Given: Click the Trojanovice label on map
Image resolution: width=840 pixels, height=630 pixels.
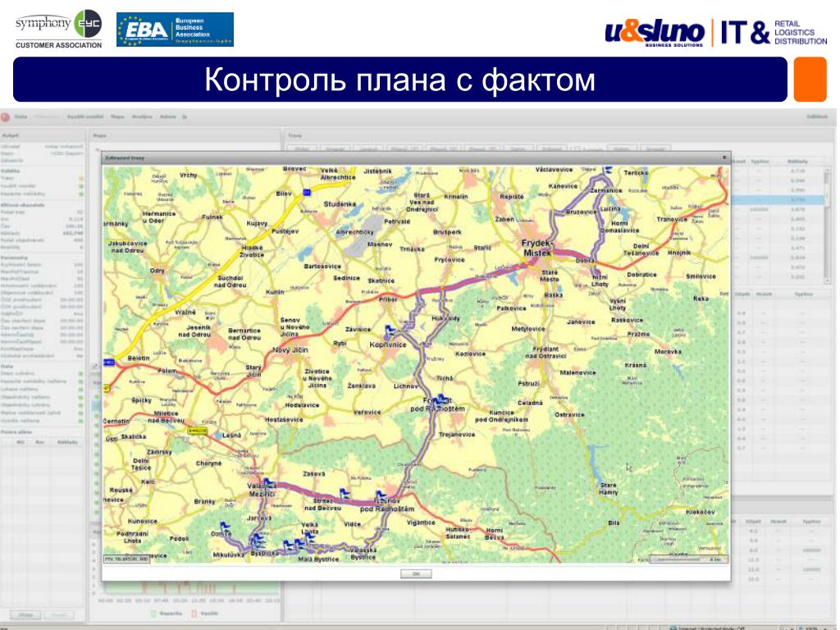Looking at the screenshot, I should coord(456,435).
